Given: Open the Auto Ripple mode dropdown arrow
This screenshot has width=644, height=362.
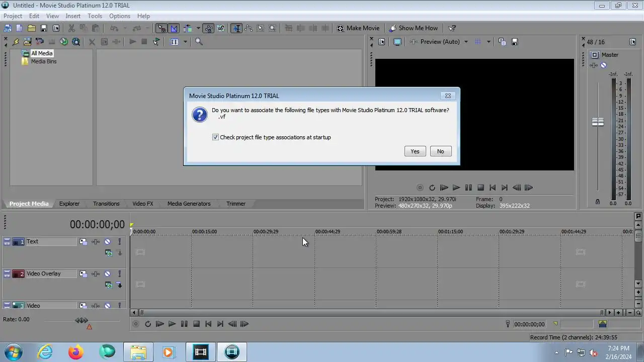Looking at the screenshot, I should (198, 28).
